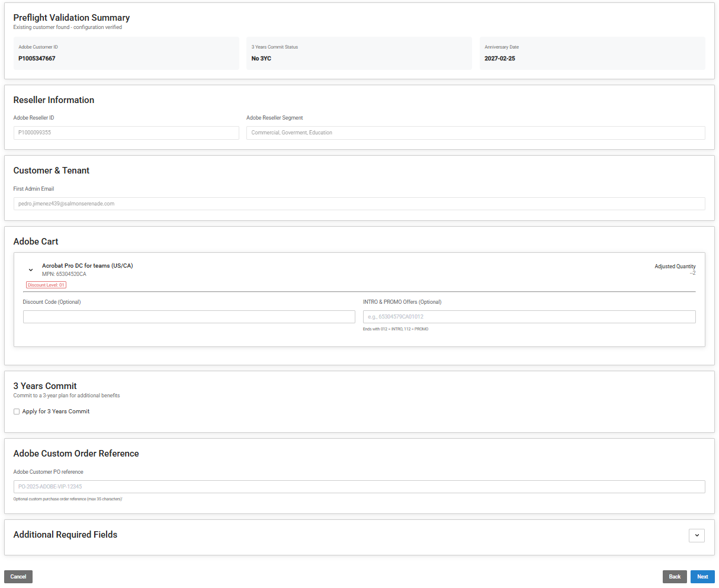Click the Additional Required Fields heading
This screenshot has width=719, height=588.
65,535
